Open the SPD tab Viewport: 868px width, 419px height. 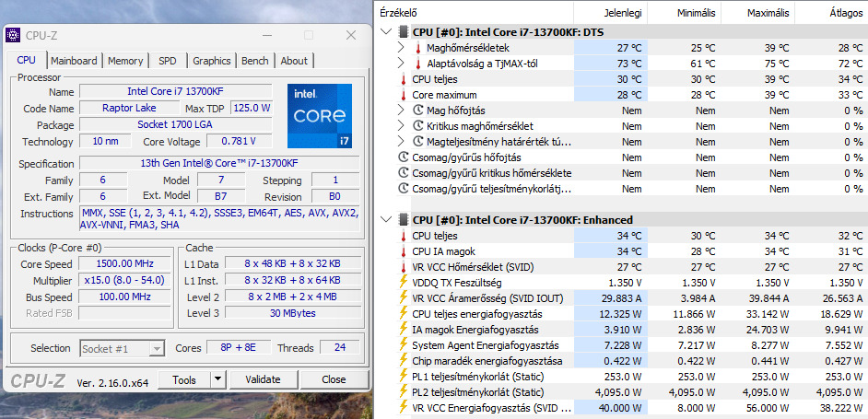(167, 61)
